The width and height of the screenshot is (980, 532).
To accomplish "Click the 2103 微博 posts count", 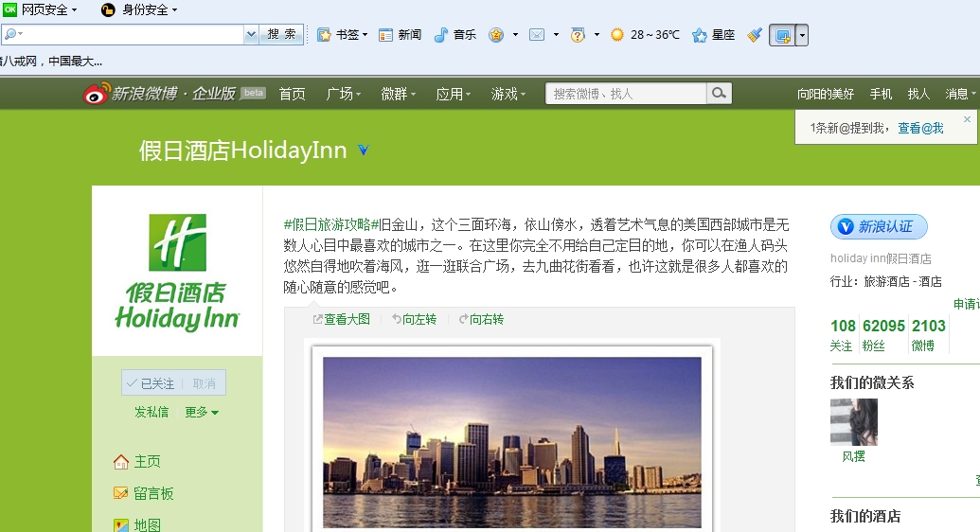I will (x=928, y=335).
